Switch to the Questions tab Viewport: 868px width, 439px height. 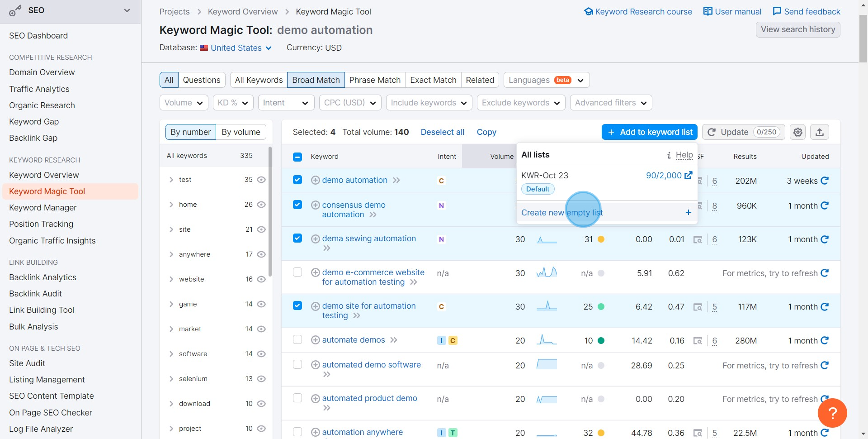click(202, 80)
